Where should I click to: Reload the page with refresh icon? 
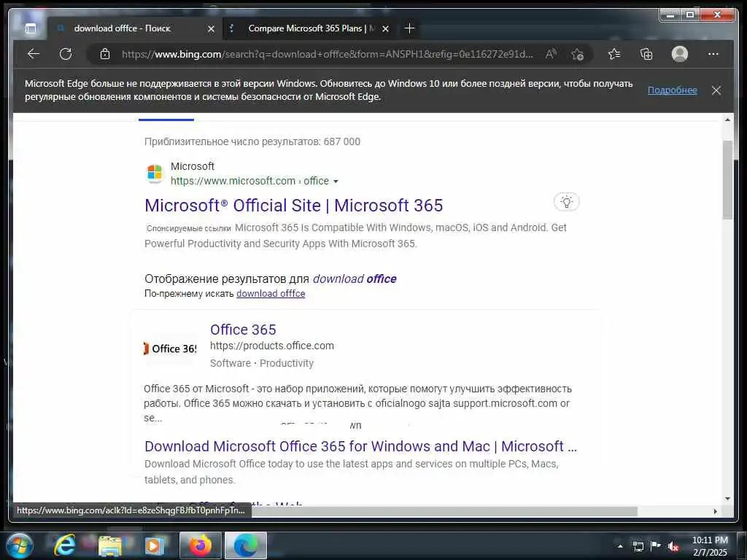click(x=66, y=54)
